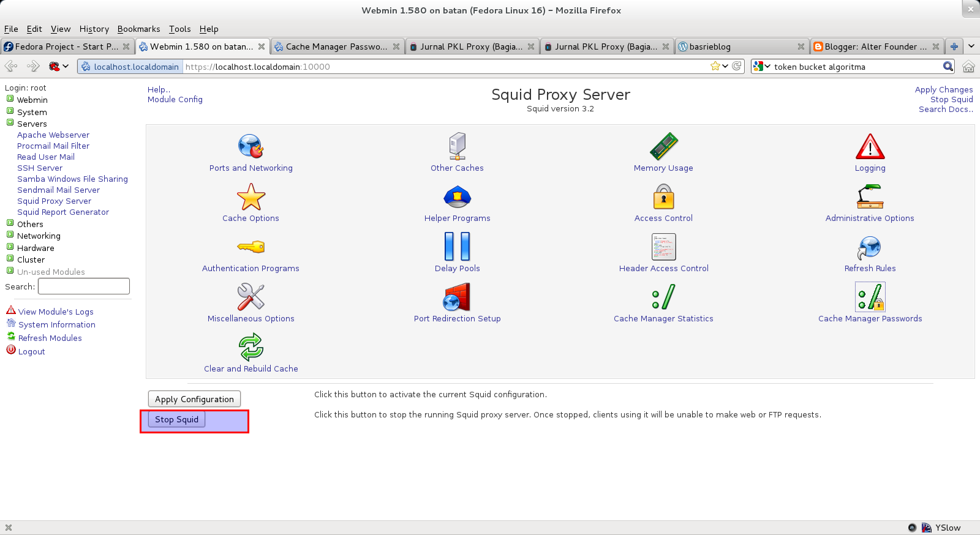This screenshot has height=535, width=980.
Task: Collapse the Servers sidebar category
Action: (10, 122)
